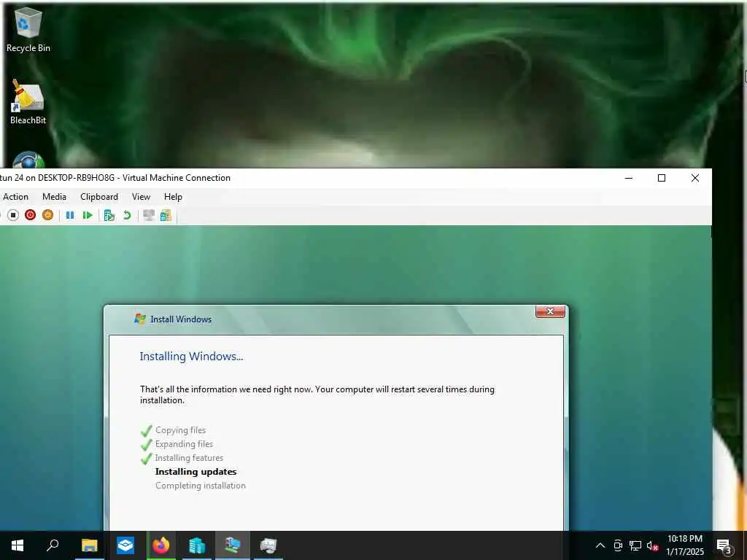Open the monitor-graph taskbar app
The image size is (747, 560).
(268, 545)
